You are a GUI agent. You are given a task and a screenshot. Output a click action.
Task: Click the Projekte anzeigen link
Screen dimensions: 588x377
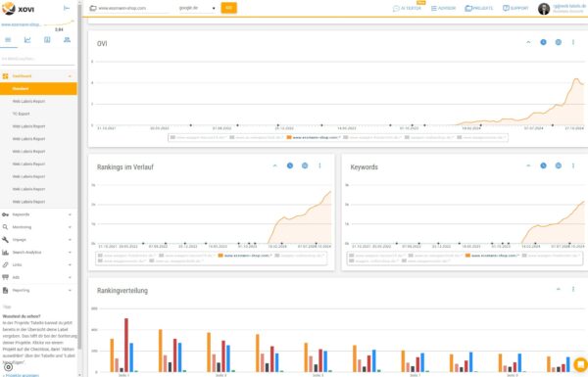click(21, 375)
